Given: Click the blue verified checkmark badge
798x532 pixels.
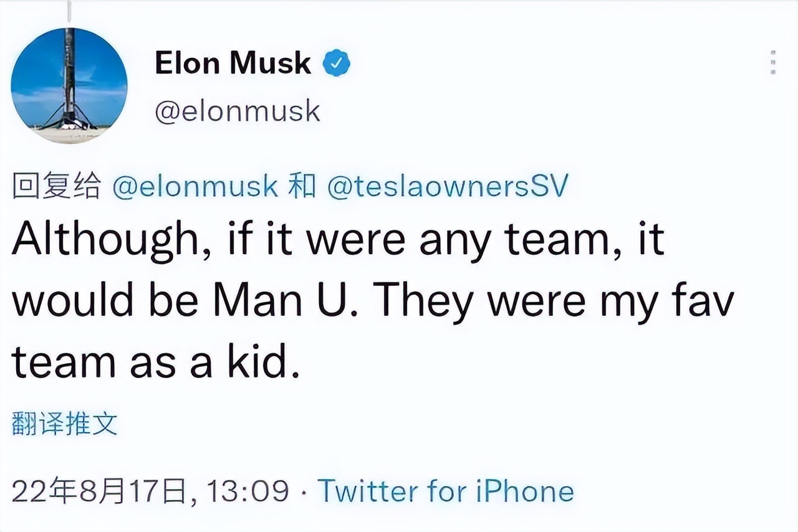Looking at the screenshot, I should pyautogui.click(x=337, y=64).
